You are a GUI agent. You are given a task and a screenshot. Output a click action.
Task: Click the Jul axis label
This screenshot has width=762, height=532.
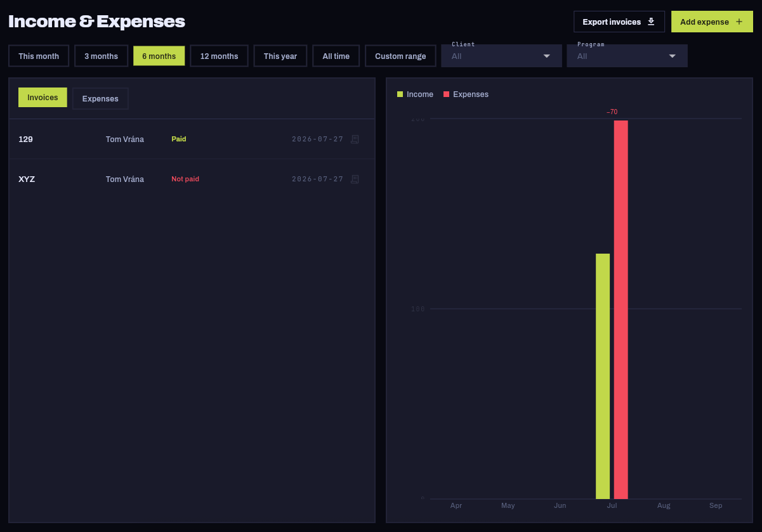(x=612, y=506)
